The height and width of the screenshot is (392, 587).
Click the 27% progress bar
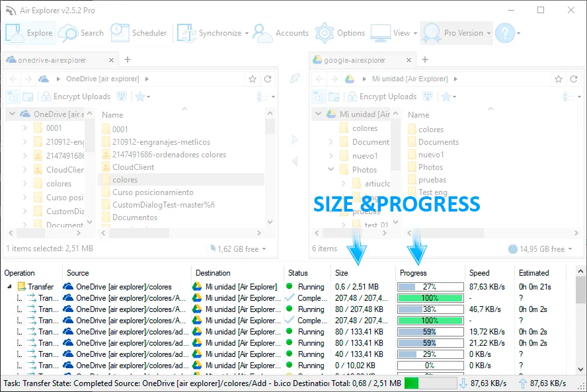pos(430,287)
